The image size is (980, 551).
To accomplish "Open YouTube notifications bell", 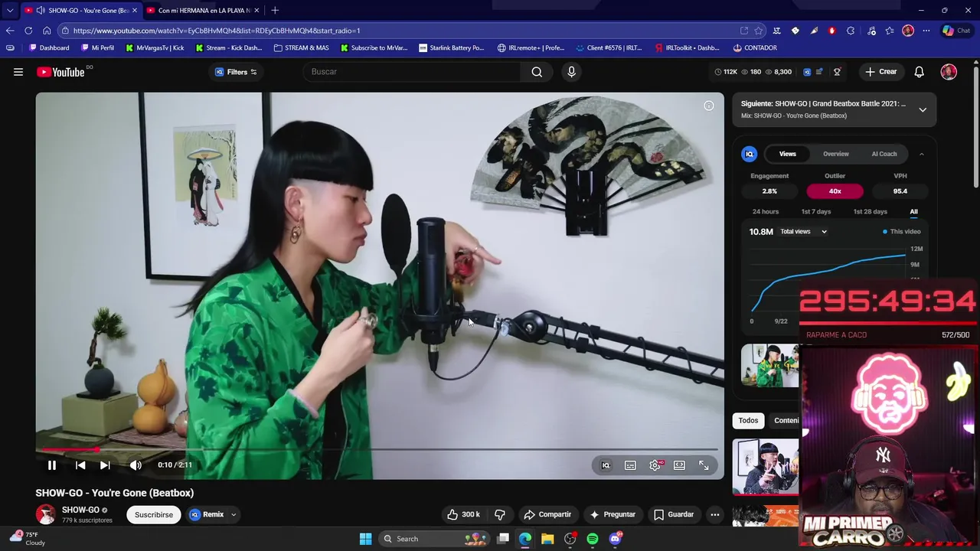I will (919, 72).
